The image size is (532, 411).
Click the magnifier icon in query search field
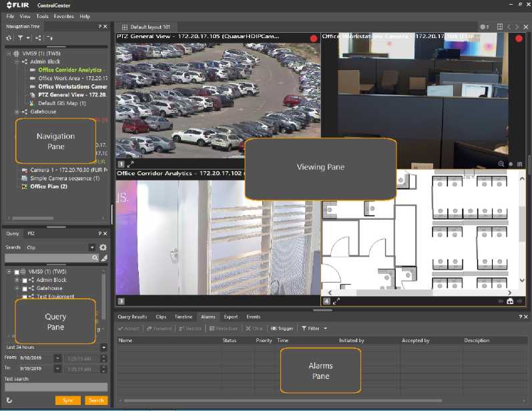95,257
